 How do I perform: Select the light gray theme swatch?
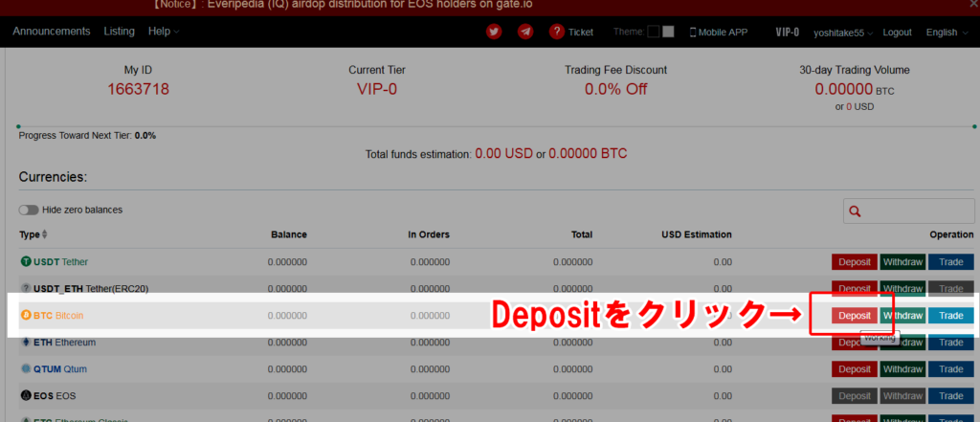[x=668, y=32]
